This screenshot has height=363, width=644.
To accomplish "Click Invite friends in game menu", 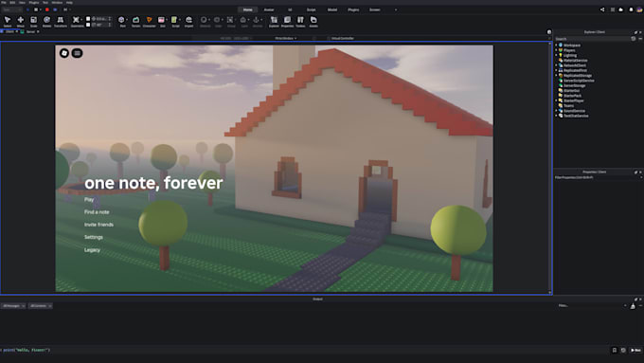I will click(98, 225).
